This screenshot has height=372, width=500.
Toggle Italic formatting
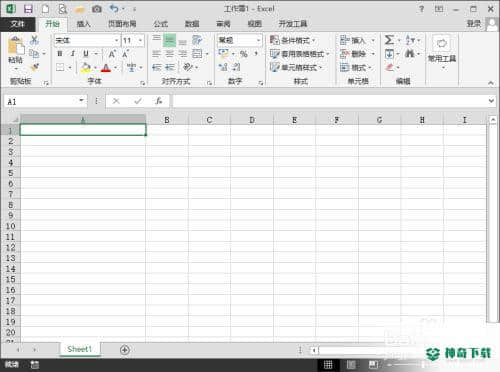coord(73,54)
